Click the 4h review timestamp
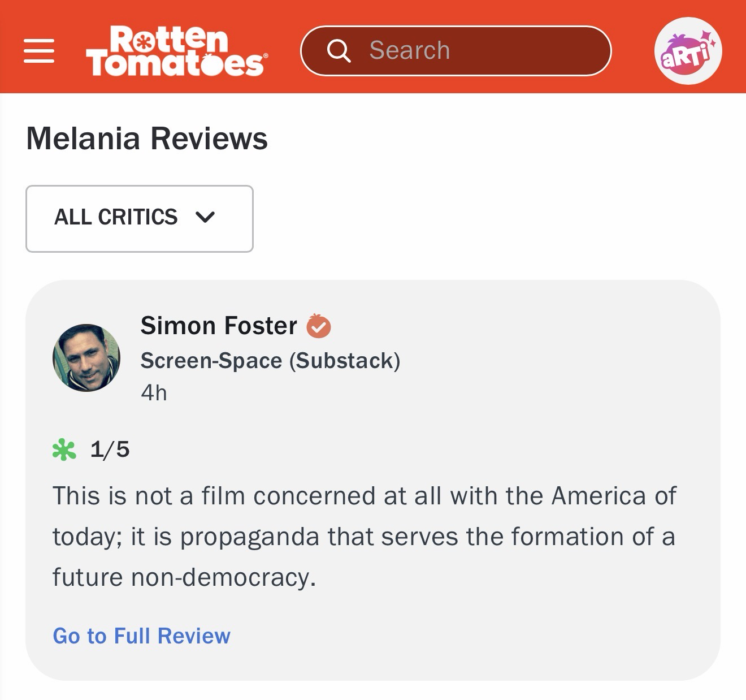Screen dimensions: 746x700 pyautogui.click(x=154, y=393)
